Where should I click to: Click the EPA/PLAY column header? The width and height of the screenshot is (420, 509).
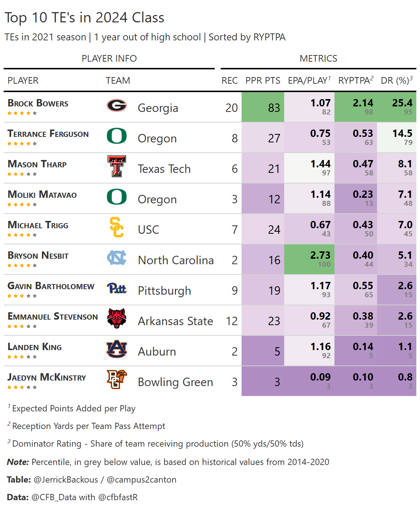[309, 81]
